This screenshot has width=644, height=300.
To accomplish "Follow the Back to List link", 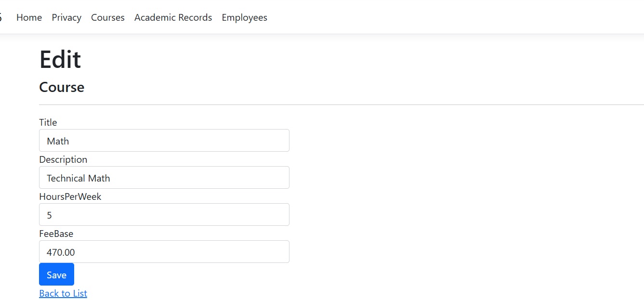I will click(63, 293).
